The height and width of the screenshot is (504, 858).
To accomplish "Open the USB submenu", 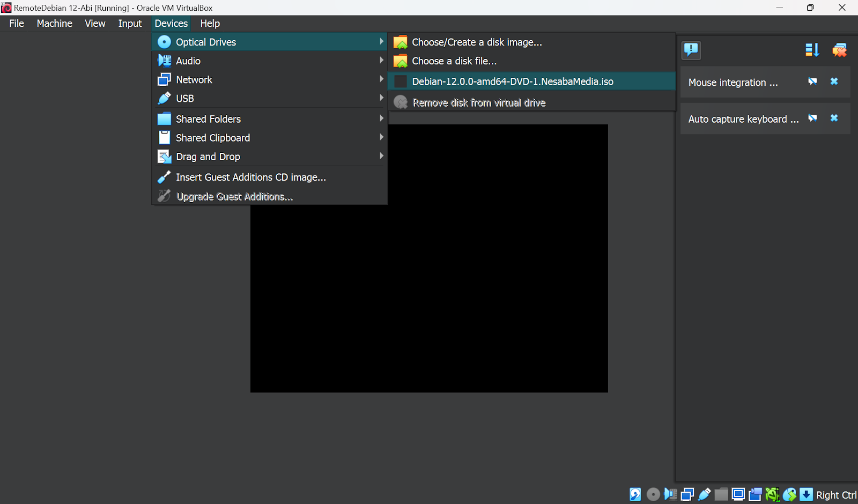I will coord(270,98).
